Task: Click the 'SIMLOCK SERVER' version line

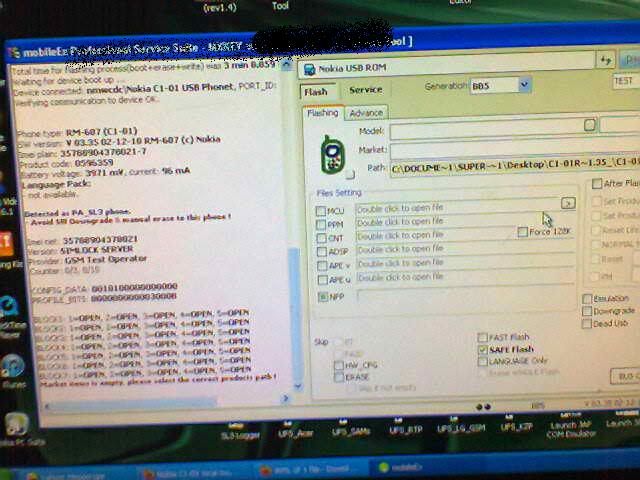Action: 96,249
